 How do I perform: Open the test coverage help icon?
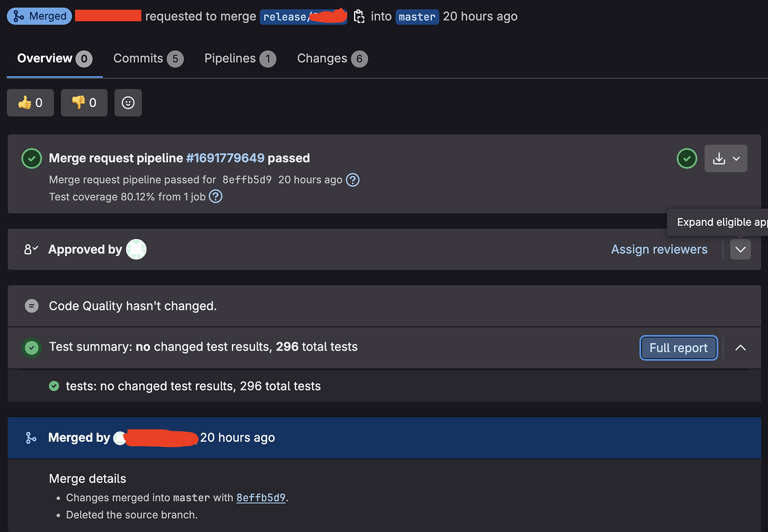pos(215,196)
